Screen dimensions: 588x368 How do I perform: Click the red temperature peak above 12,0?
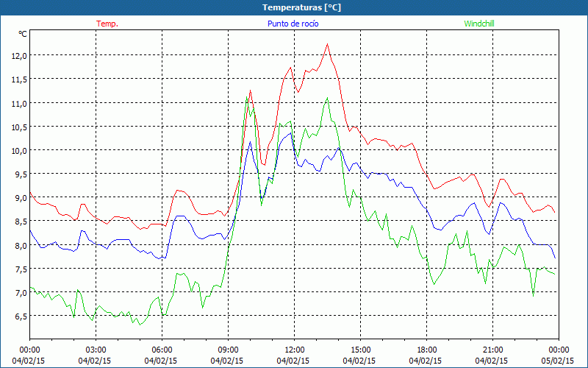point(327,44)
